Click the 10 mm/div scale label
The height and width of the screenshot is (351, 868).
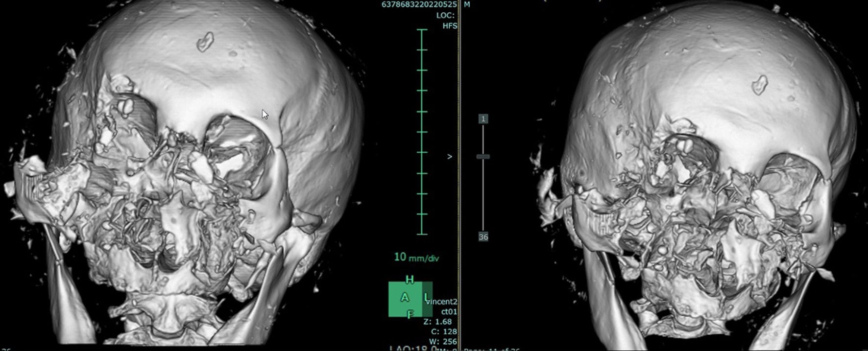[416, 257]
